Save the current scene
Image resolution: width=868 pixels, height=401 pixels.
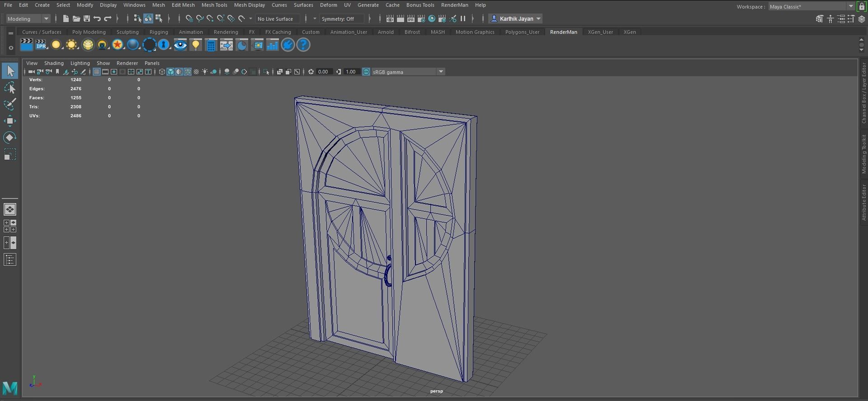86,19
